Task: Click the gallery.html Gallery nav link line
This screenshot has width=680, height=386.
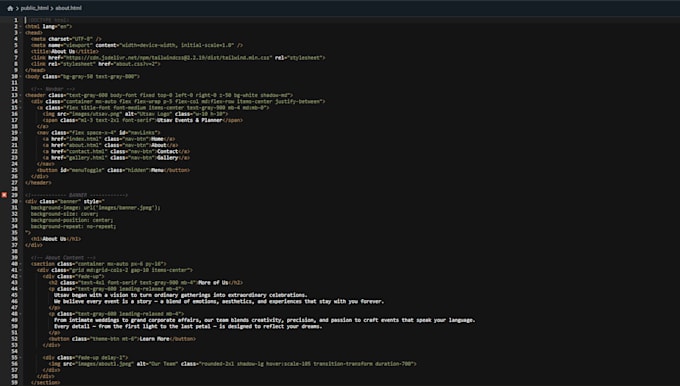Action: pos(116,158)
